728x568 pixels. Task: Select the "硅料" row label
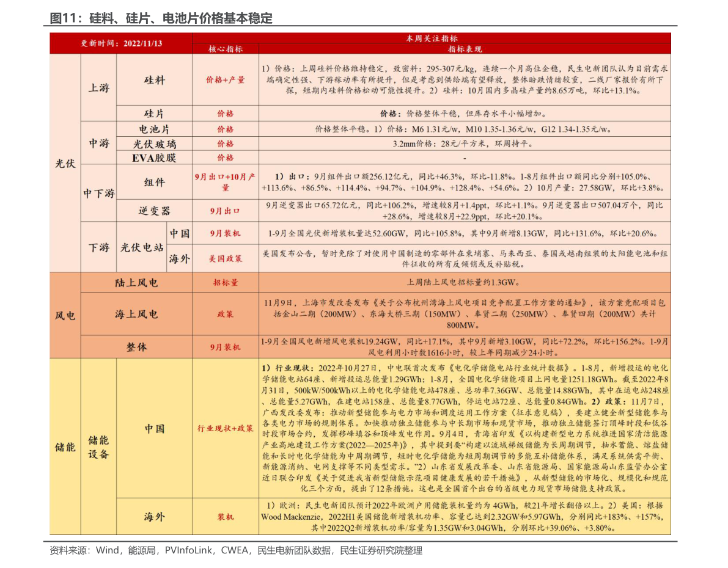click(154, 80)
